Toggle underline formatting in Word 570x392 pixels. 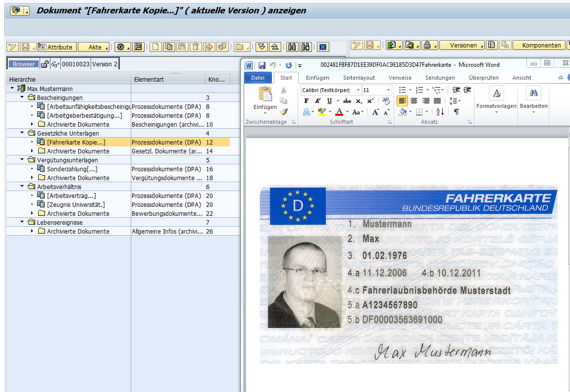(x=329, y=101)
